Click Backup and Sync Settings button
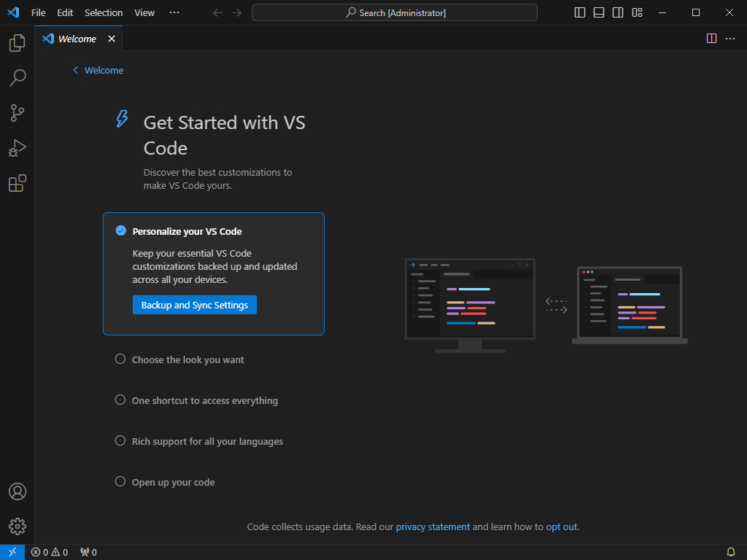 (194, 305)
